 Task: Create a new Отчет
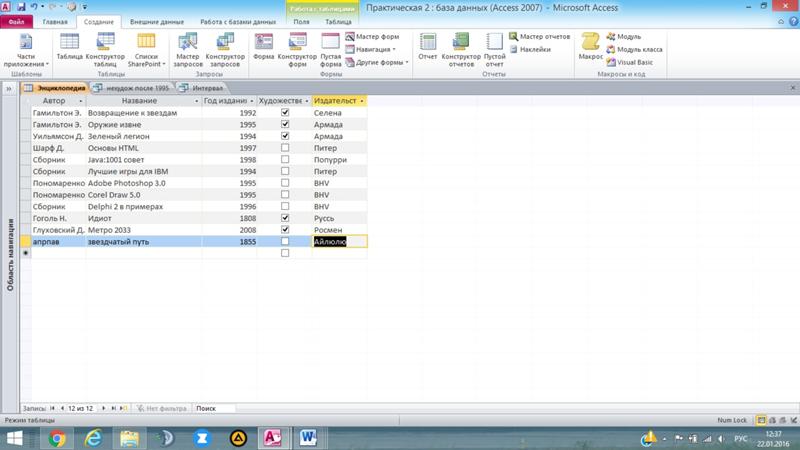point(428,47)
